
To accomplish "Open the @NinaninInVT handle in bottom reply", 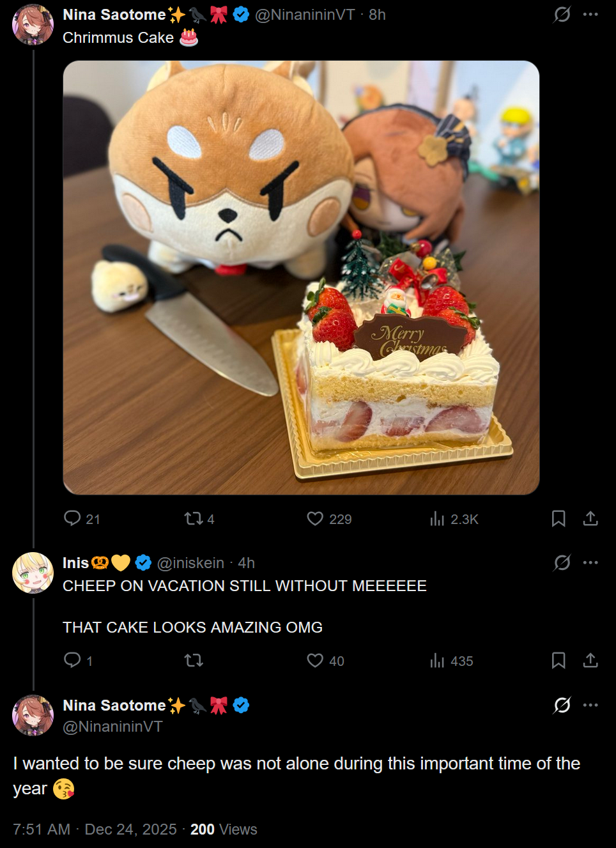I will coord(112,727).
